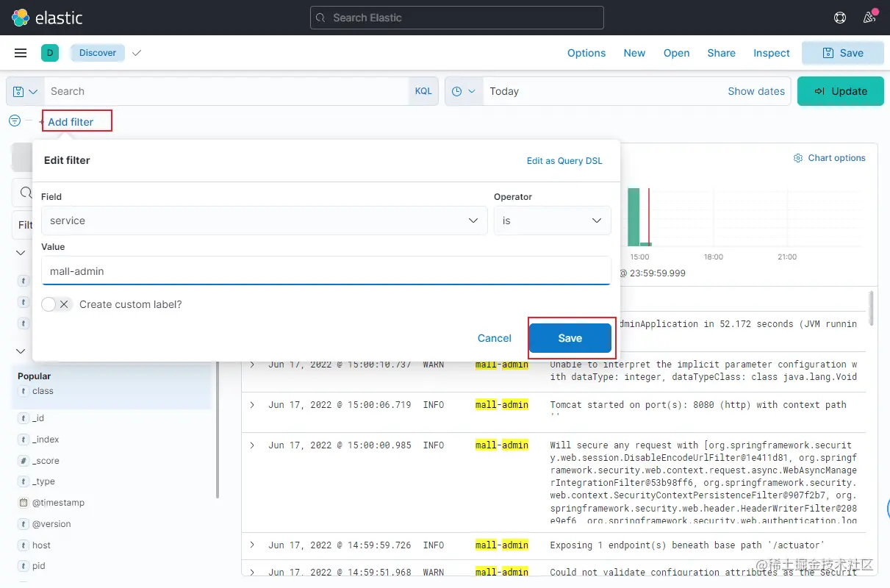Open the Field dropdown showing service
This screenshot has height=588, width=890.
pyautogui.click(x=265, y=220)
